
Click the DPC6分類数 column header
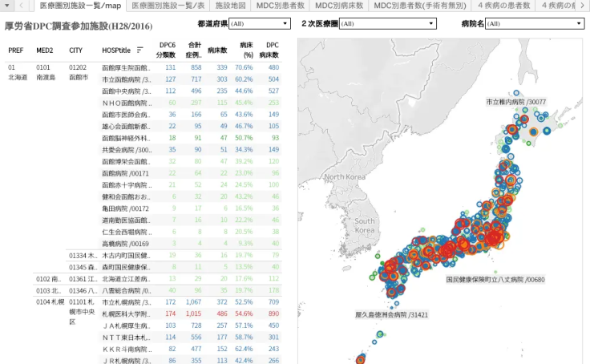[x=166, y=50]
